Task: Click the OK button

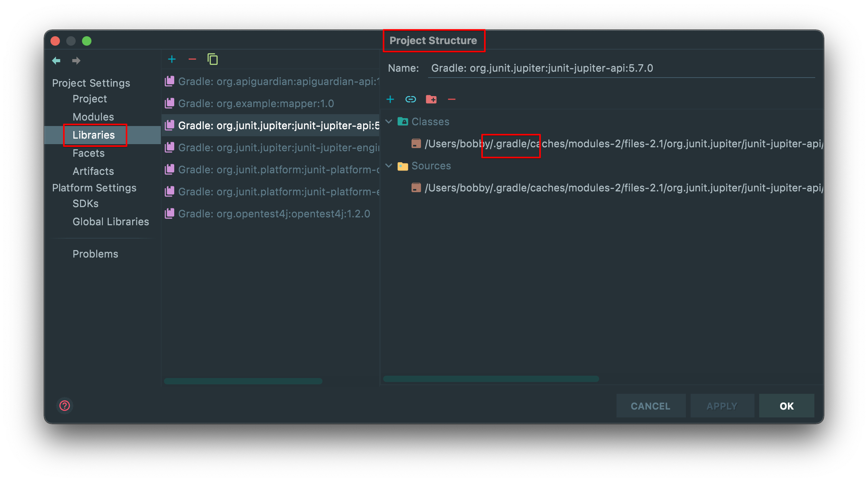Action: 786,406
